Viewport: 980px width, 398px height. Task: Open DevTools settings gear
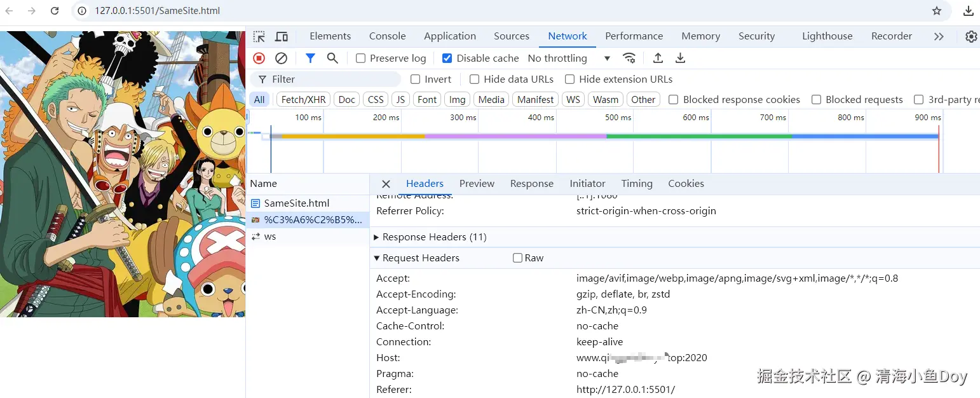pos(970,36)
